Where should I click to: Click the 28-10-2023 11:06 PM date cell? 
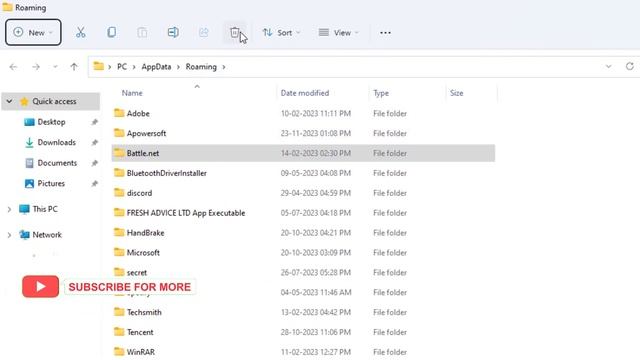(x=316, y=332)
